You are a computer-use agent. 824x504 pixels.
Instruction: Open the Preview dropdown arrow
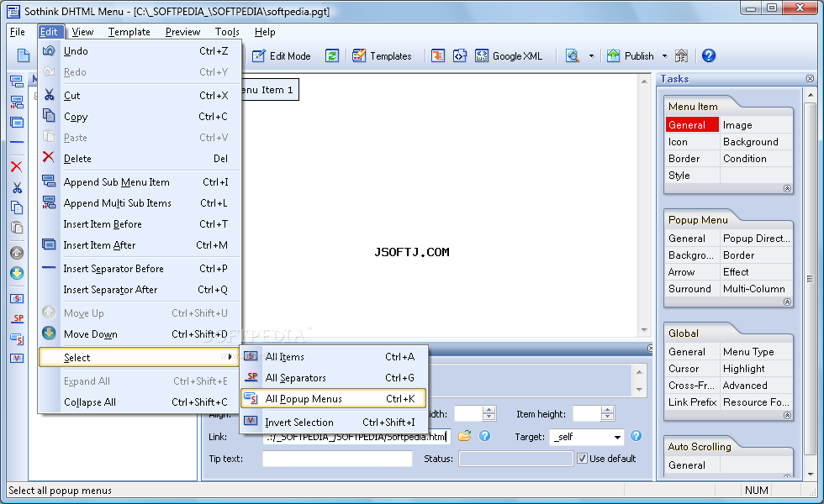[591, 55]
